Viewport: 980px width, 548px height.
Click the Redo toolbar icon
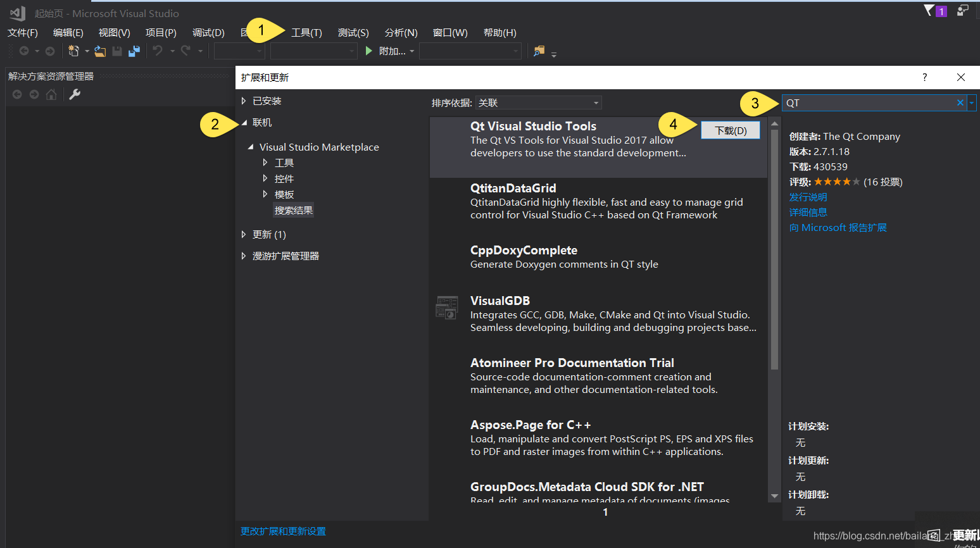(x=185, y=51)
